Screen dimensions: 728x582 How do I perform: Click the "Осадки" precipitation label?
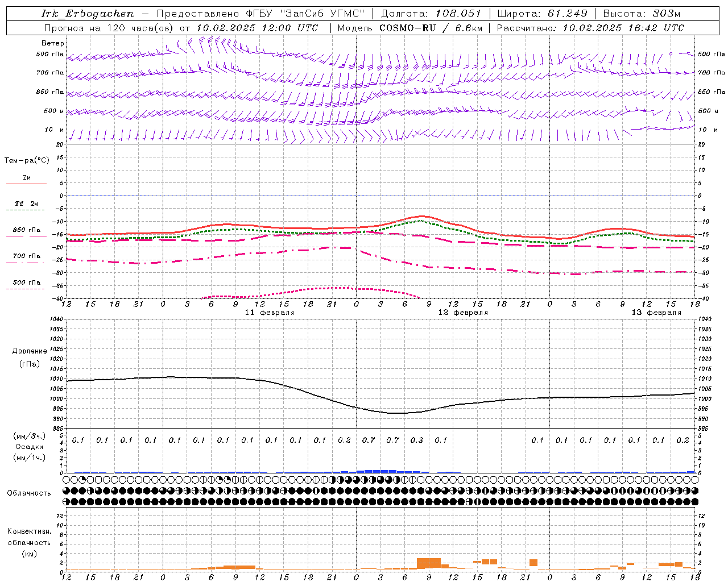click(x=29, y=447)
